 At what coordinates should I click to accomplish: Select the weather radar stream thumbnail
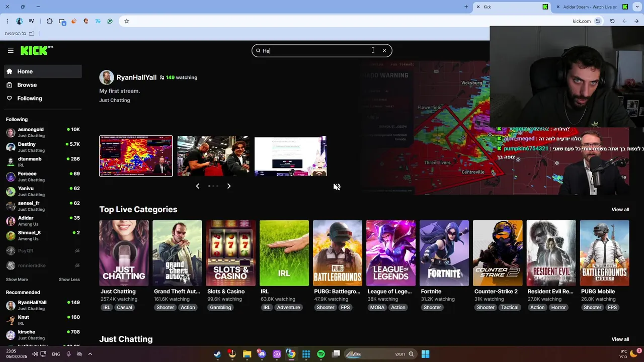click(x=136, y=156)
